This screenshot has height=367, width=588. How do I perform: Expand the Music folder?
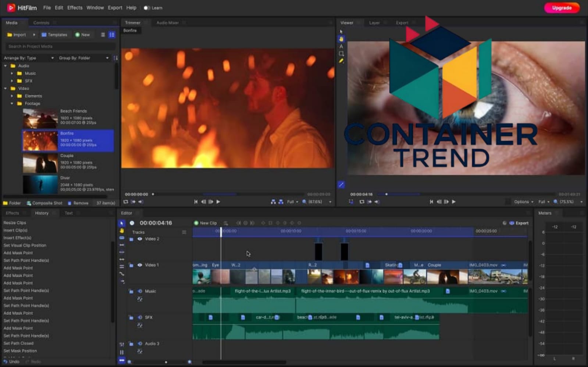(12, 73)
